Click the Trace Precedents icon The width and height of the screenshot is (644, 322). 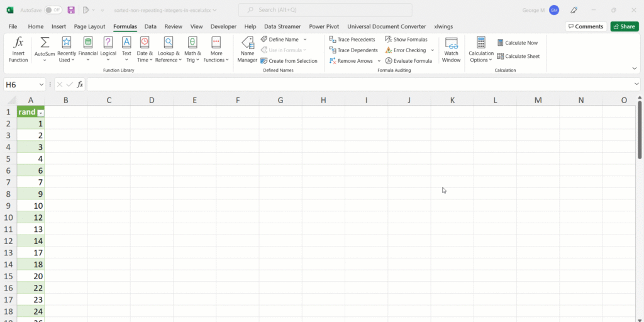pyautogui.click(x=333, y=40)
